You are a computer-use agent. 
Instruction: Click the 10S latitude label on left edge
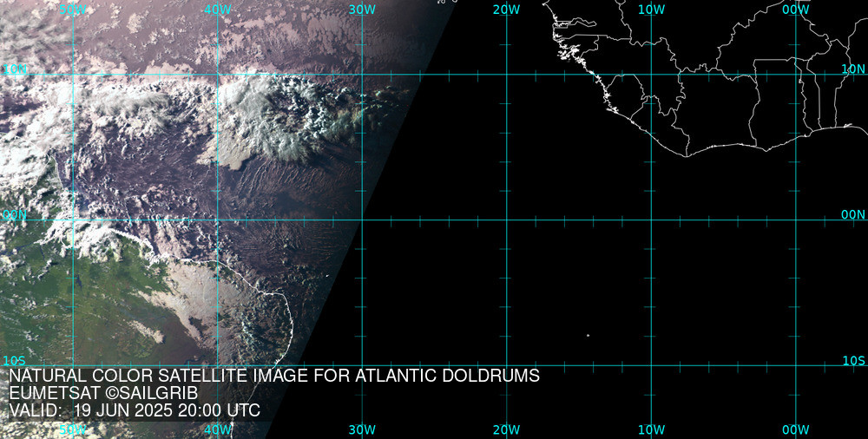[15, 361]
